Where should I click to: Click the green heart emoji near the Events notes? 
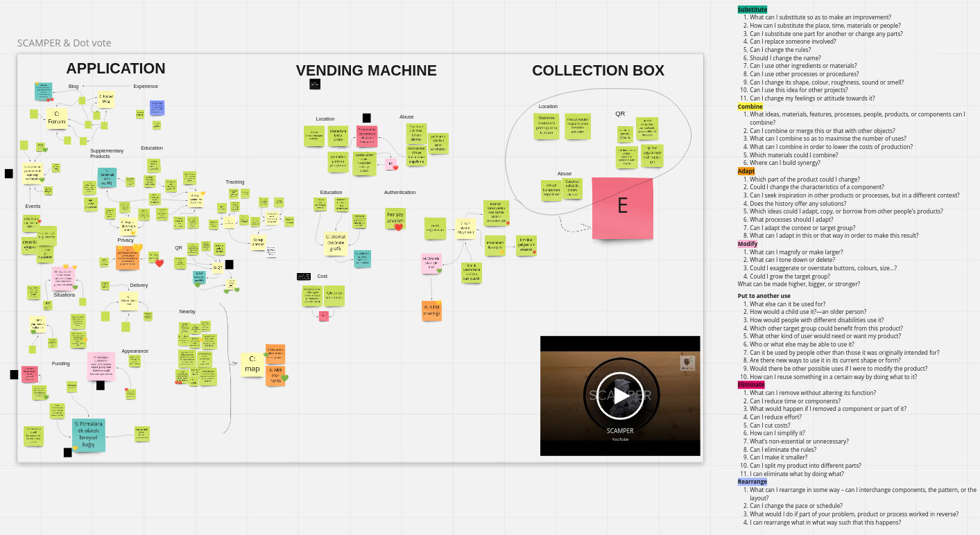(x=43, y=179)
